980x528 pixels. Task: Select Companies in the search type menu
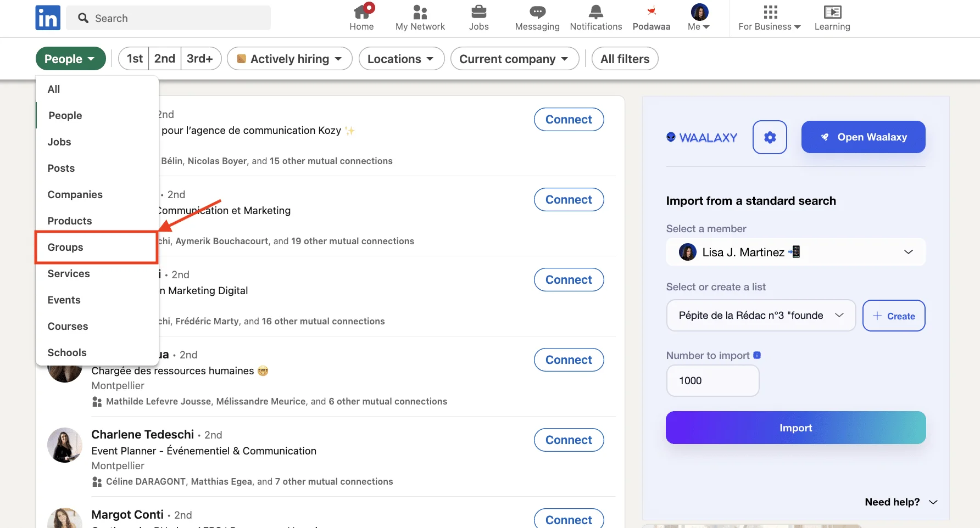tap(75, 195)
